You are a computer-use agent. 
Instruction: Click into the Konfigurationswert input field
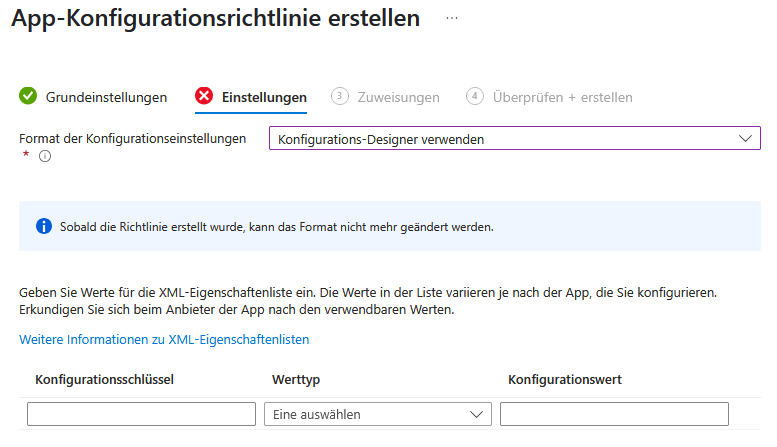[614, 414]
